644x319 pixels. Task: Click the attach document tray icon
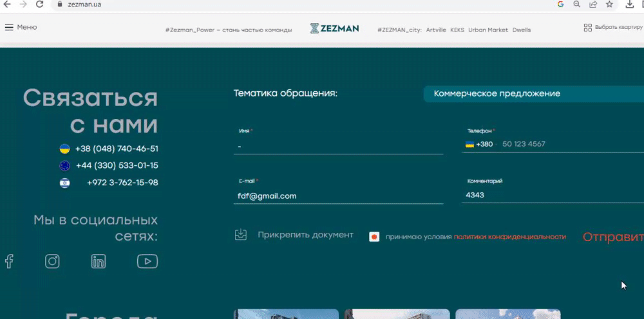tap(241, 235)
